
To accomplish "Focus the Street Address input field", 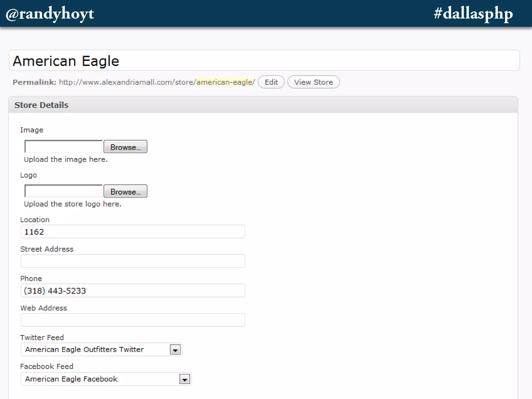I will [133, 261].
